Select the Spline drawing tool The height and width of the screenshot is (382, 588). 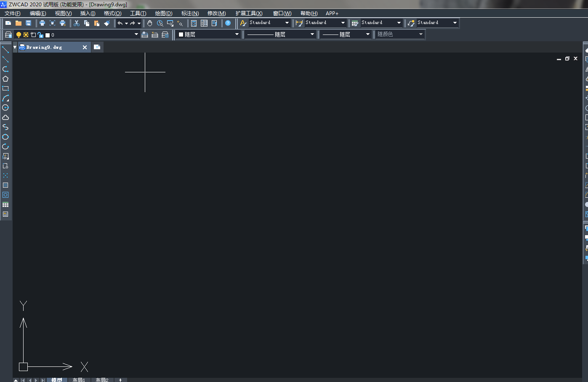(x=6, y=127)
